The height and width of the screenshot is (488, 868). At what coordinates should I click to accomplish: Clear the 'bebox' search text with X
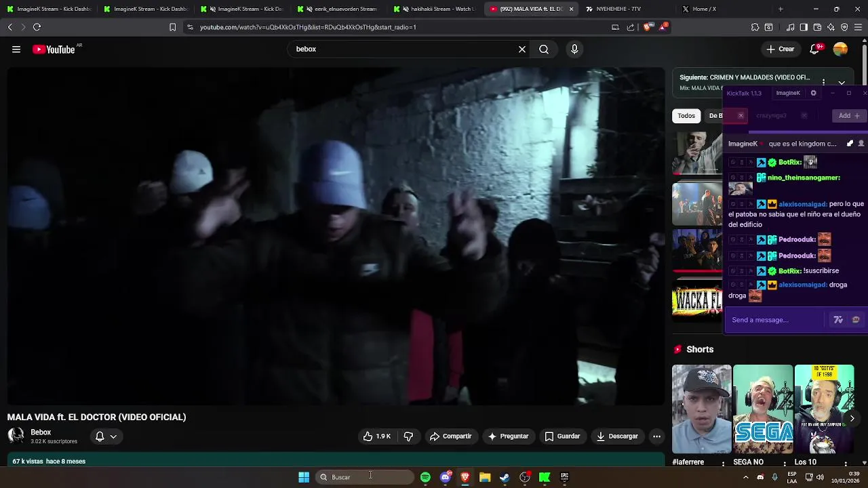(x=522, y=49)
